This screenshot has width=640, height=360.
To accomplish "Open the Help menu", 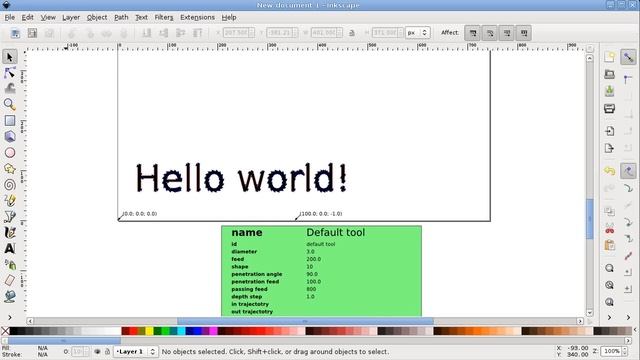I will [229, 17].
